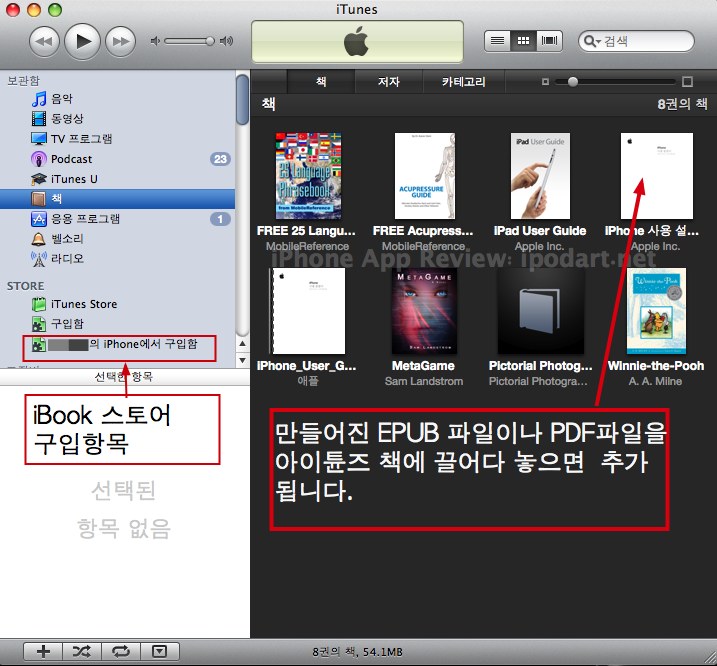Click the add playlist plus button

[43, 651]
